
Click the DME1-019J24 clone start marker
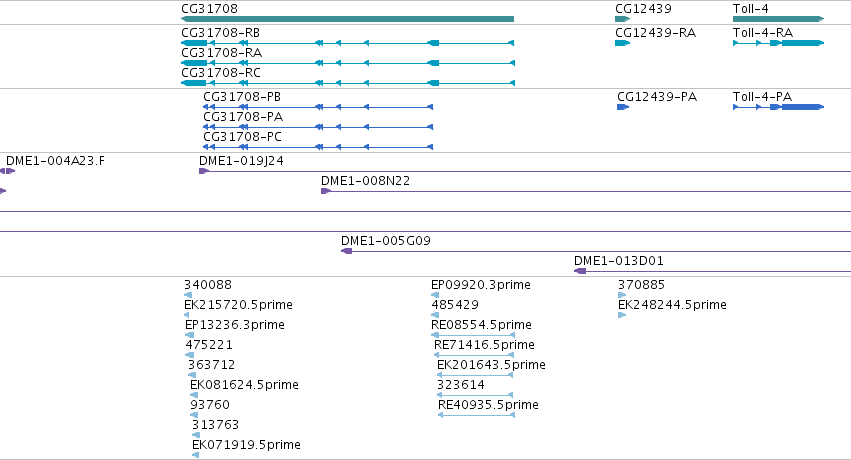coord(204,171)
